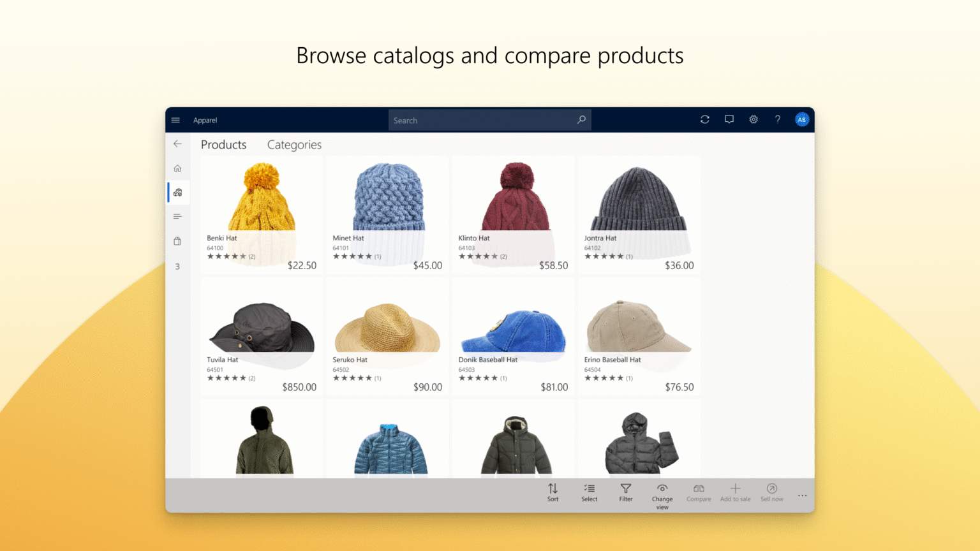Viewport: 980px width, 551px height.
Task: Open the More options ellipsis menu
Action: click(x=802, y=494)
